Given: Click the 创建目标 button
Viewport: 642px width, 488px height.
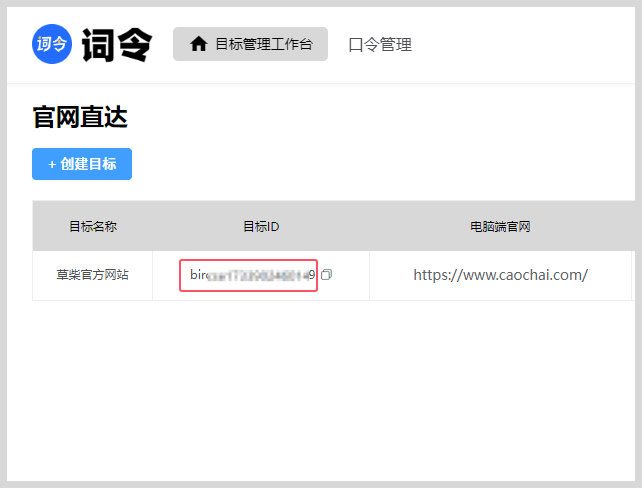Looking at the screenshot, I should [82, 164].
